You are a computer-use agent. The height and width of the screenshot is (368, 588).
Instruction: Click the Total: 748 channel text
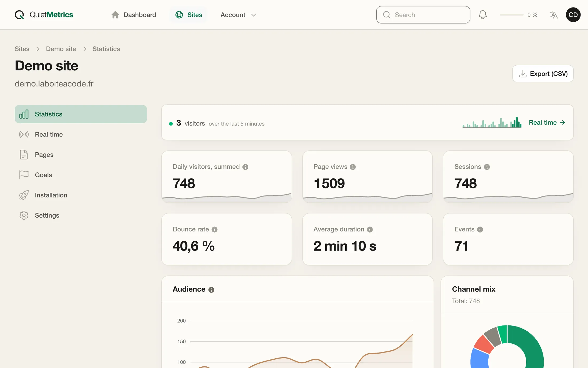click(466, 301)
